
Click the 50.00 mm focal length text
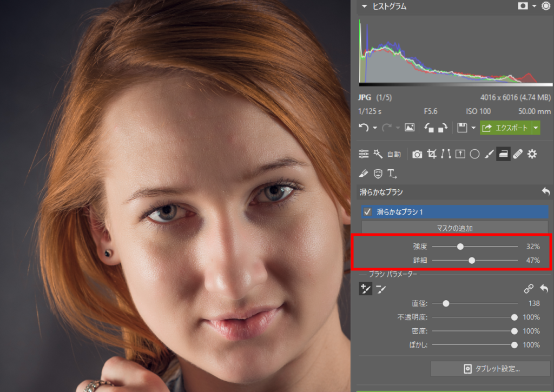pos(535,111)
